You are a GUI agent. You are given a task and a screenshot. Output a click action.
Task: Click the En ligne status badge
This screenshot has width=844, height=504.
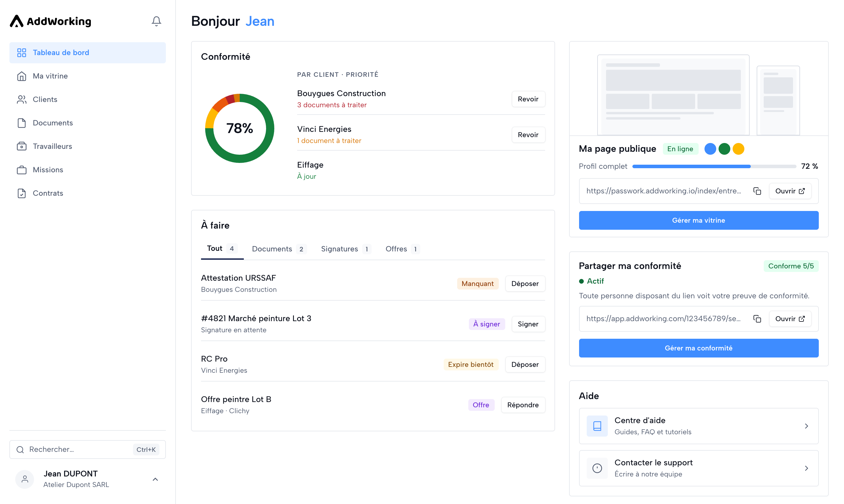pyautogui.click(x=680, y=149)
